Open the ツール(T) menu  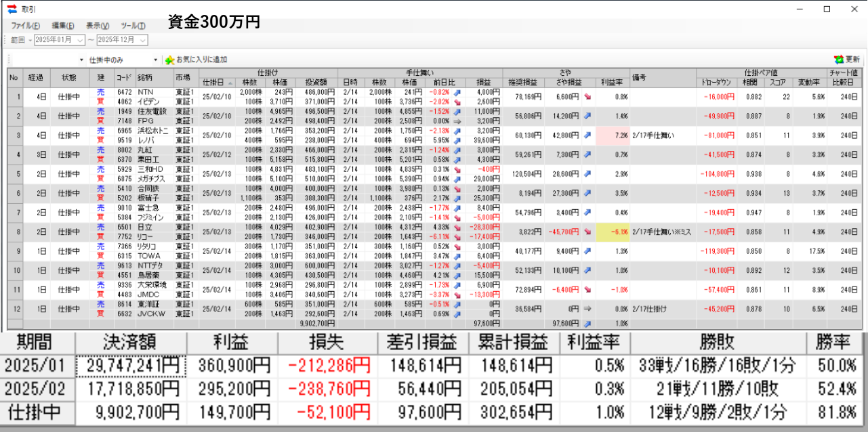click(x=133, y=26)
